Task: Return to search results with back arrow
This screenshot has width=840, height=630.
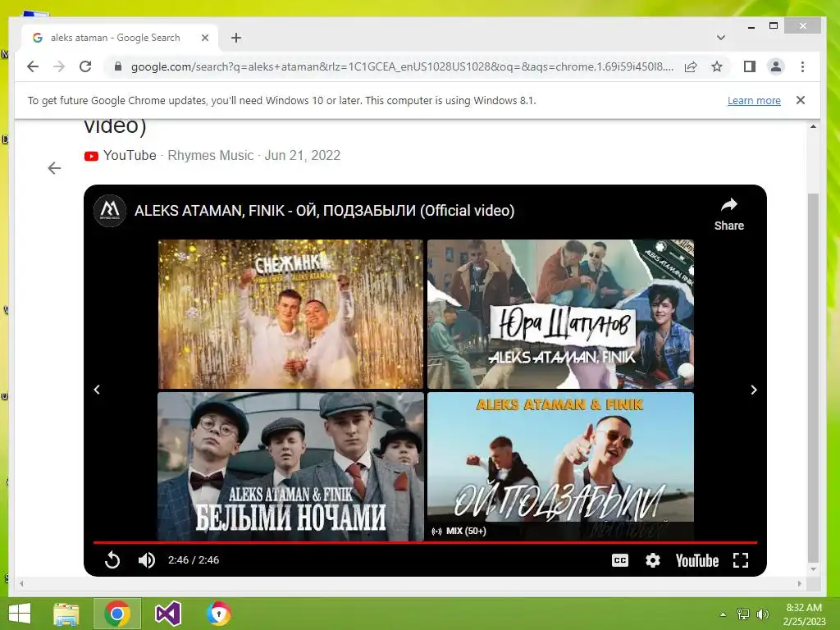Action: pyautogui.click(x=54, y=168)
